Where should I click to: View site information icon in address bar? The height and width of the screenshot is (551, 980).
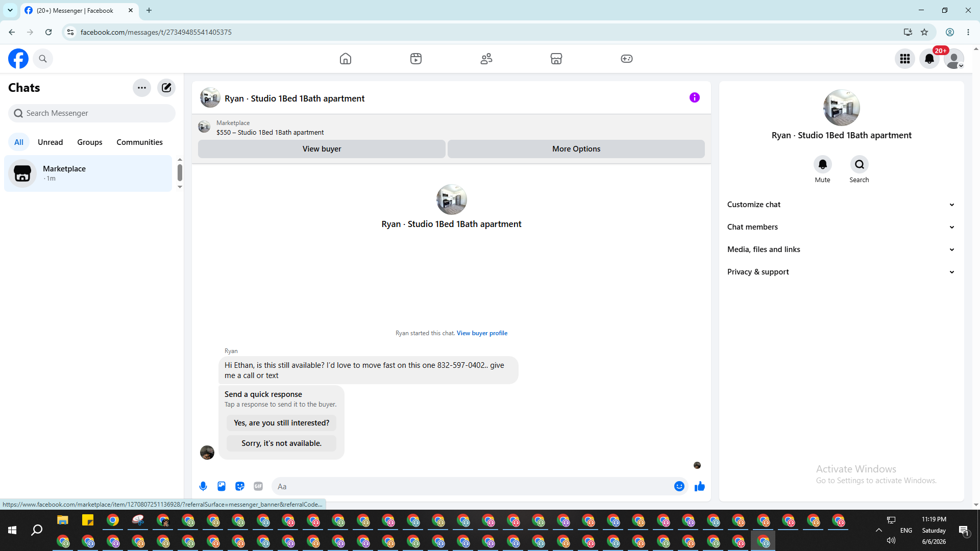70,32
